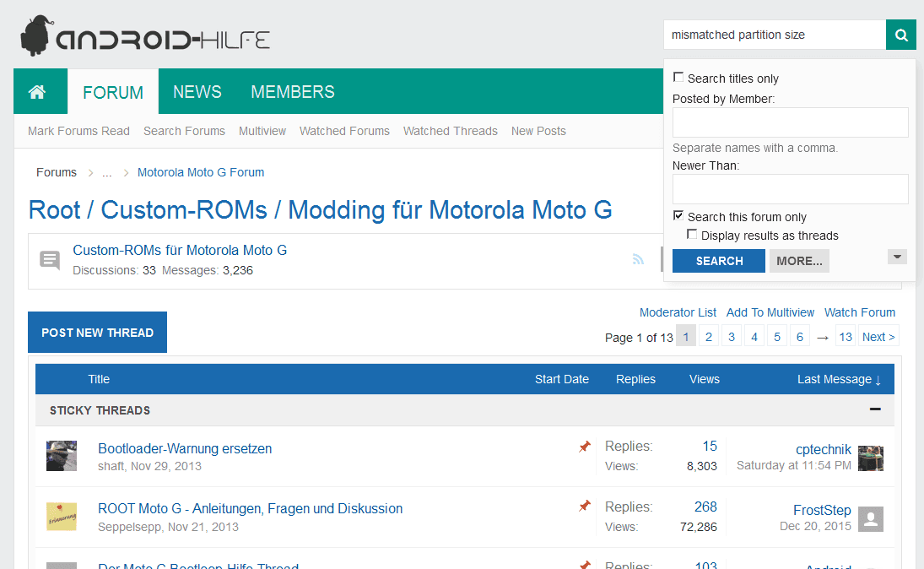
Task: Go to page 5
Action: 777,337
